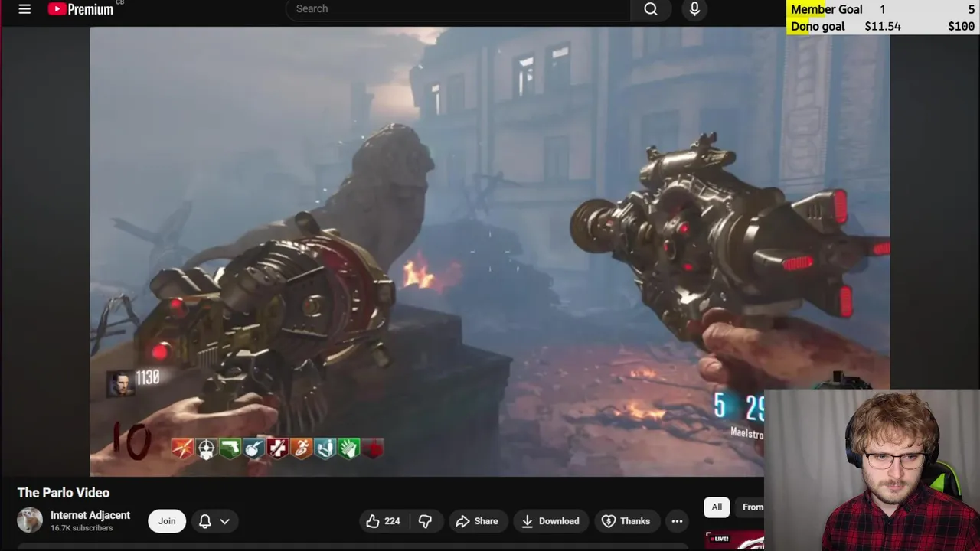Open the LIVE recommended video thumbnail

(734, 540)
